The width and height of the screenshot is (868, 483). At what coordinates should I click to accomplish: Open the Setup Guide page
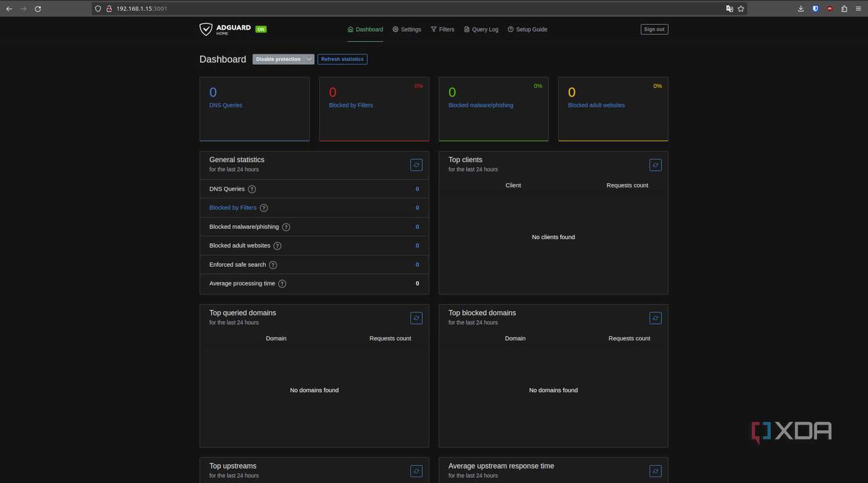pyautogui.click(x=527, y=30)
